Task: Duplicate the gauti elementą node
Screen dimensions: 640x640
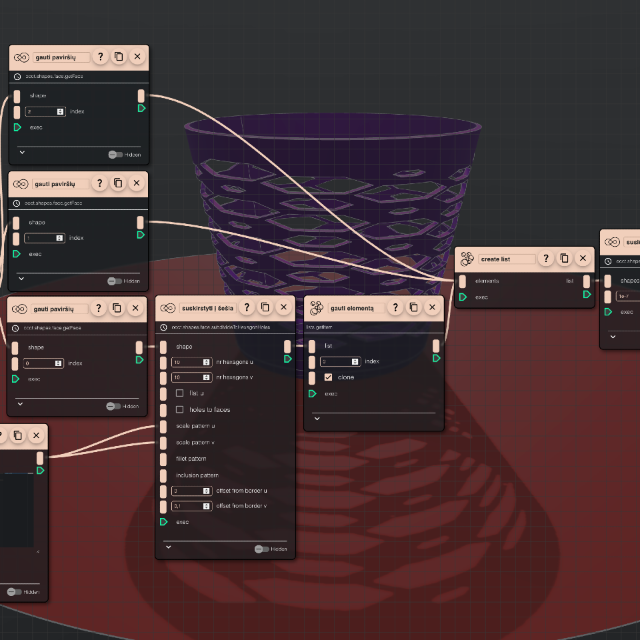Action: coord(413,307)
